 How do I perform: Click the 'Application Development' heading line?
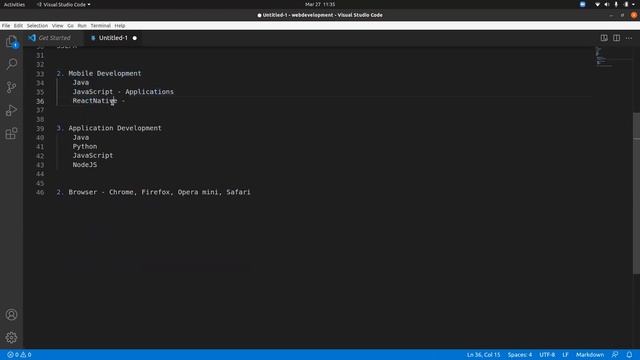click(115, 128)
